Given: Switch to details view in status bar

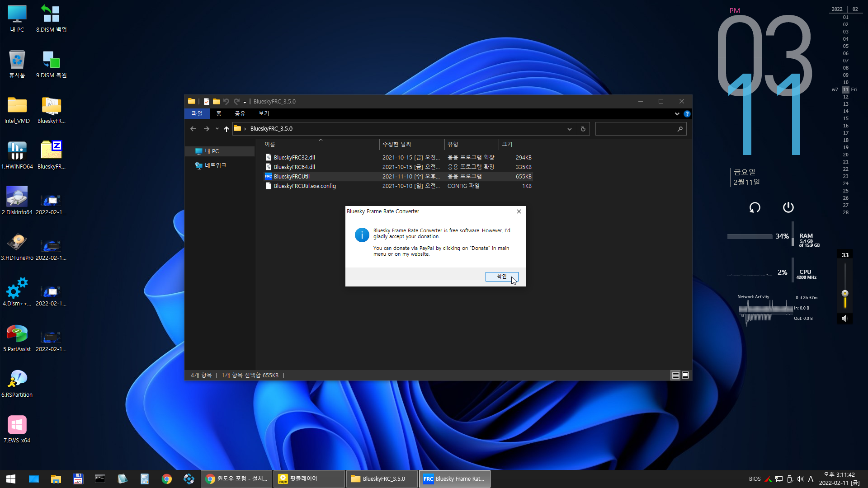Looking at the screenshot, I should (x=675, y=375).
